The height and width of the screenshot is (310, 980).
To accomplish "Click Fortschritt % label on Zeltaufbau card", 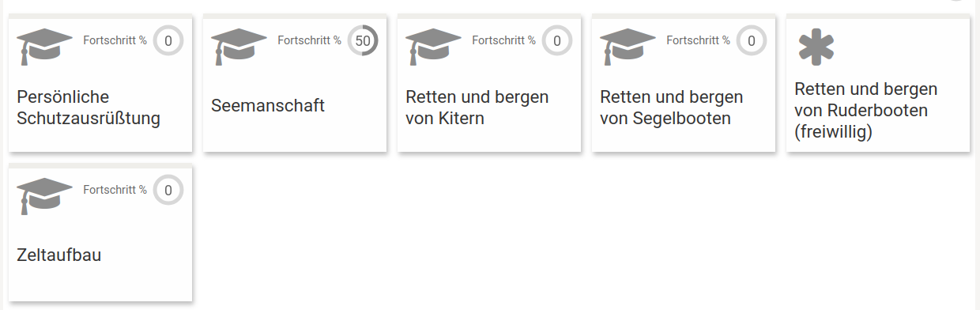I will (115, 190).
